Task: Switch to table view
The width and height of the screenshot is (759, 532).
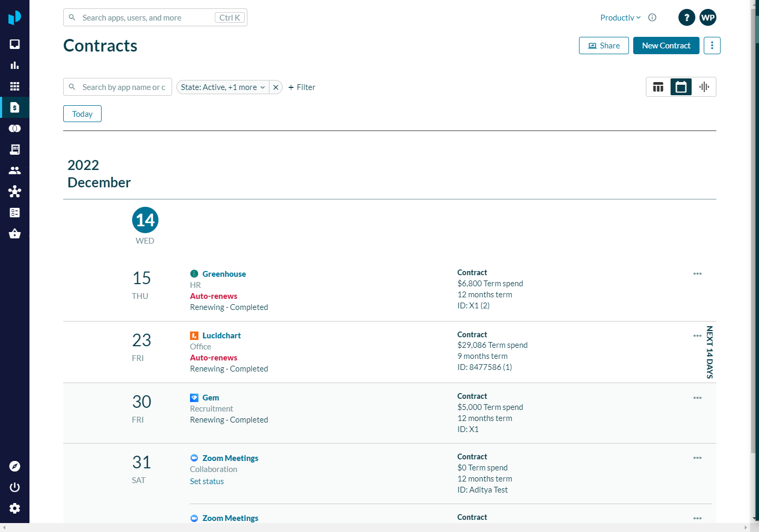Action: 658,87
